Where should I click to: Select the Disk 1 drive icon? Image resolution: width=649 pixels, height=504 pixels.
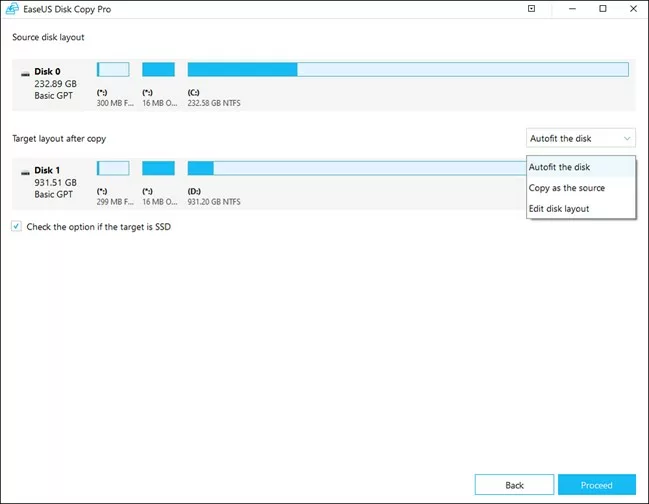pos(25,173)
